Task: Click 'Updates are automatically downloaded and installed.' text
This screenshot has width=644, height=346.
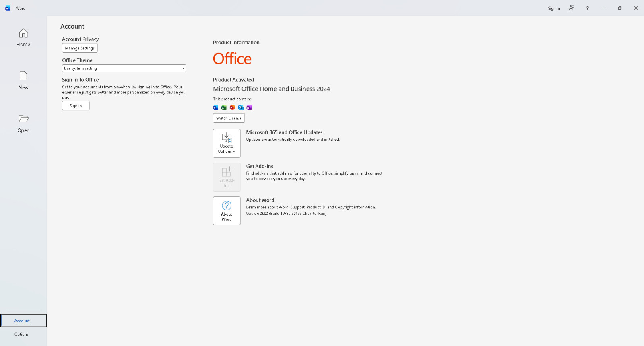Action: pyautogui.click(x=293, y=140)
